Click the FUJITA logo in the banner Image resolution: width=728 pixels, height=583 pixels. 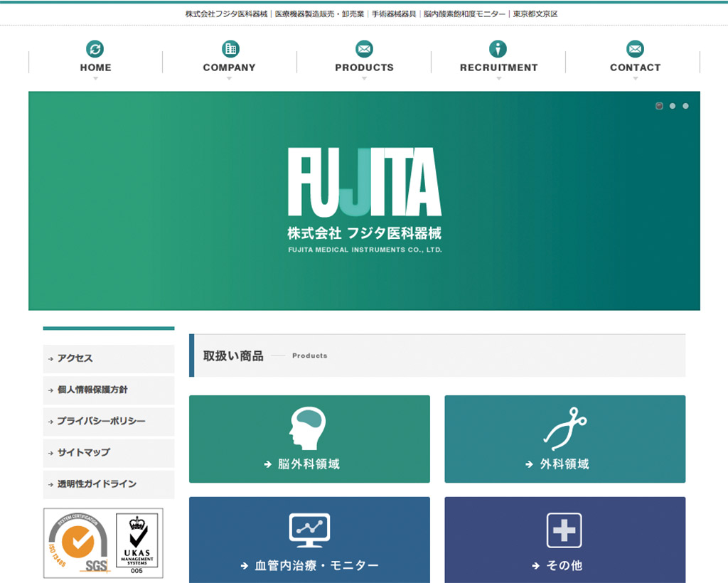click(365, 182)
